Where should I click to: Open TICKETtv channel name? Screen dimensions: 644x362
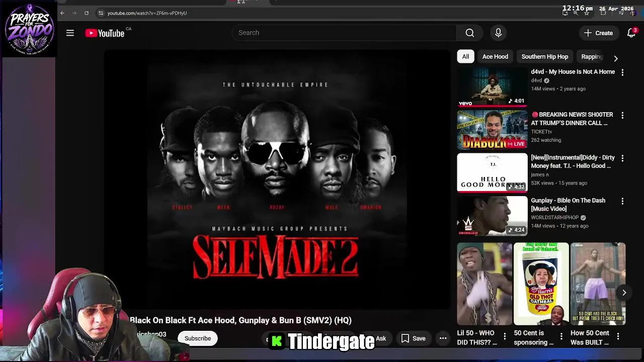click(x=541, y=132)
